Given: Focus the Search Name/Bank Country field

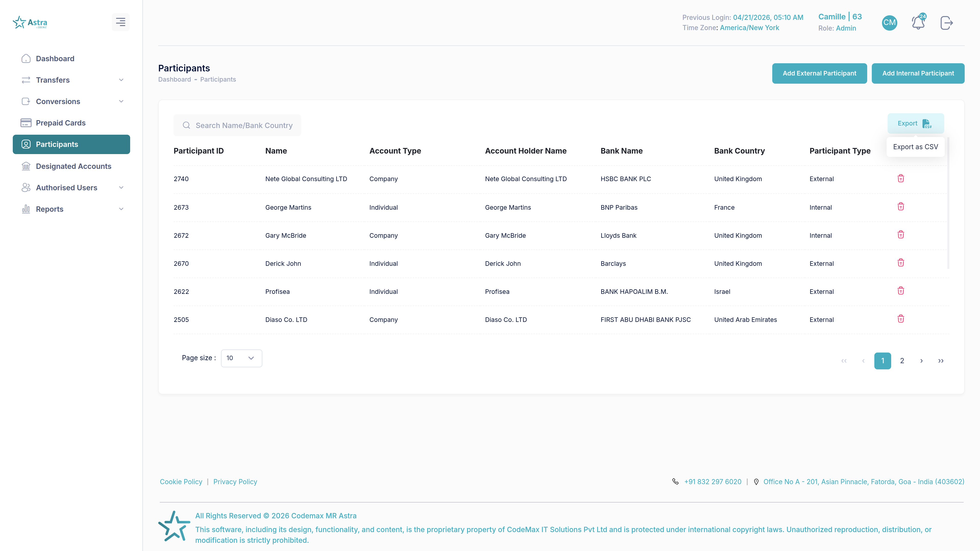Looking at the screenshot, I should point(237,125).
